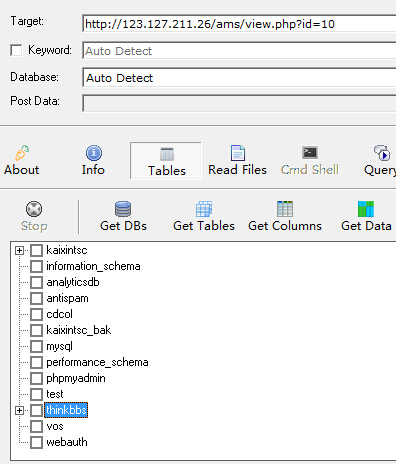The height and width of the screenshot is (464, 396).
Task: Check the phpmyadmin checkbox
Action: pos(36,378)
